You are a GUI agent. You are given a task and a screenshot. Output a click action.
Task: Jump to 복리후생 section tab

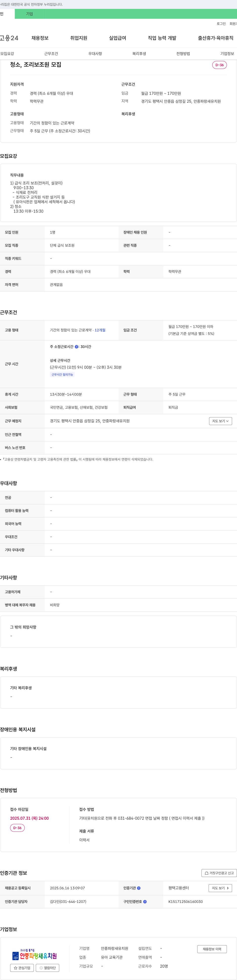139,54
